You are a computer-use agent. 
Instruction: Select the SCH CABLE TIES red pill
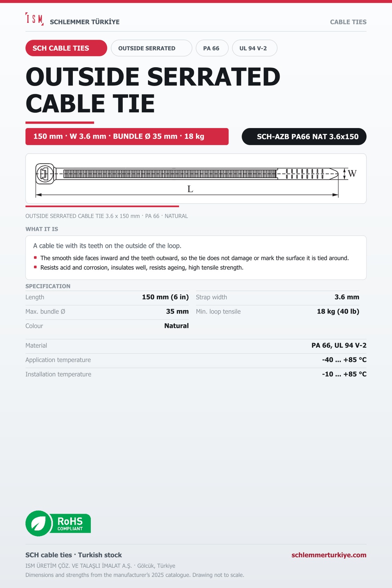pos(66,48)
